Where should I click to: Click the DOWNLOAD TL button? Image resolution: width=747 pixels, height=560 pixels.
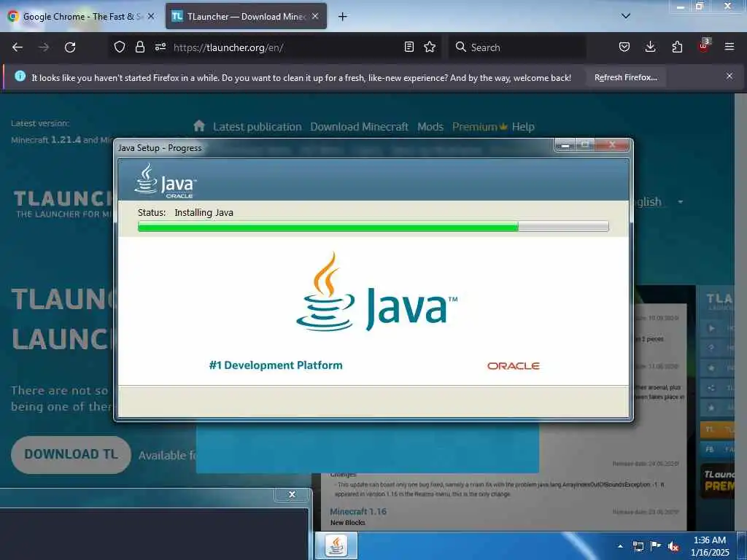(71, 454)
